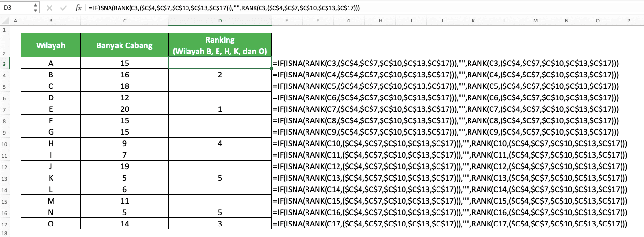Select Wilayah cell "H" in row 10
644x237 pixels.
[51, 144]
